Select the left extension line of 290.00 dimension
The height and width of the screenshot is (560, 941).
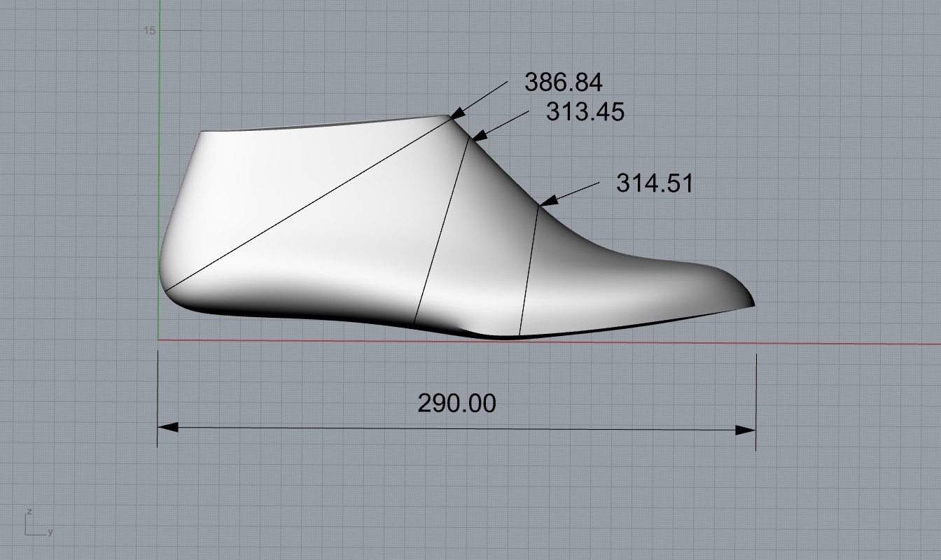pyautogui.click(x=158, y=399)
